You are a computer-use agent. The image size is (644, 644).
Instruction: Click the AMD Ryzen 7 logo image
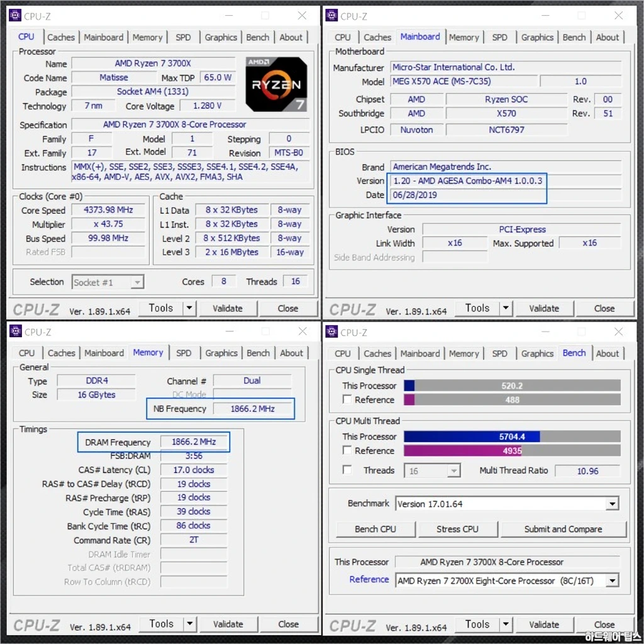point(276,85)
